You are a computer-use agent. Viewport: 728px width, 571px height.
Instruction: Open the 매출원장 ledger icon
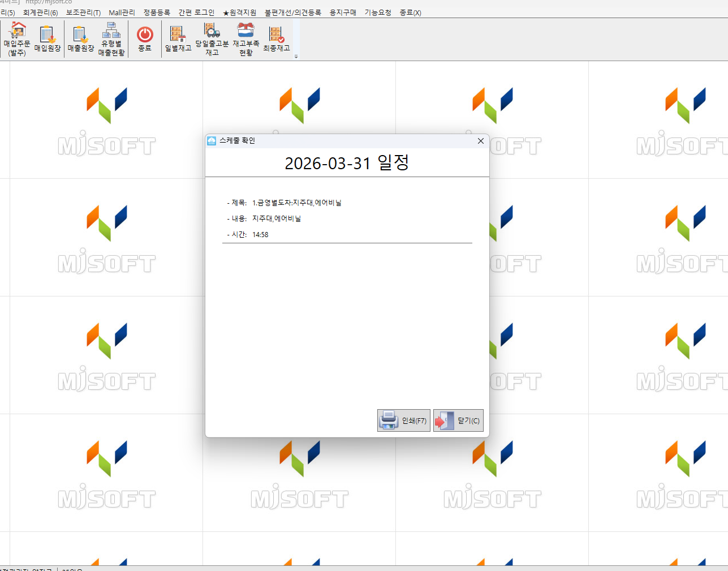81,38
